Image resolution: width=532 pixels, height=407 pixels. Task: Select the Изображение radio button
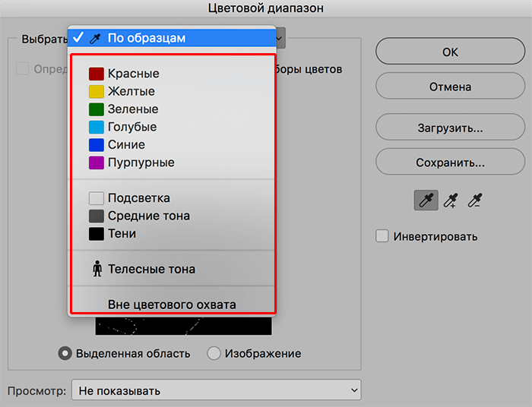214,353
